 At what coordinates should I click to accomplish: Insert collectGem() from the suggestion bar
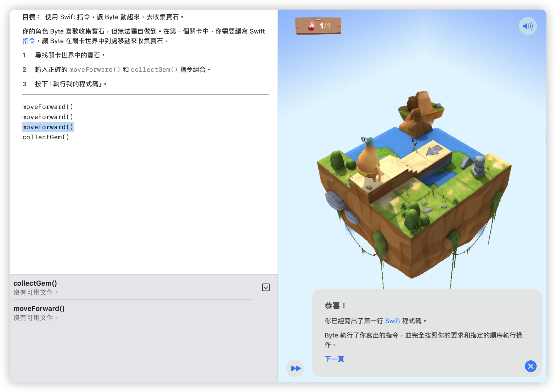35,283
